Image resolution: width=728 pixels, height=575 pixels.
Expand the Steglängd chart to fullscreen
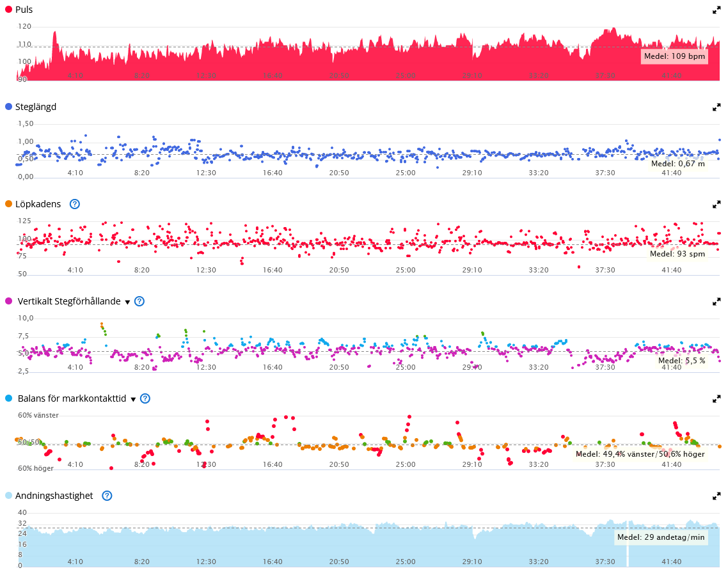[x=716, y=107]
